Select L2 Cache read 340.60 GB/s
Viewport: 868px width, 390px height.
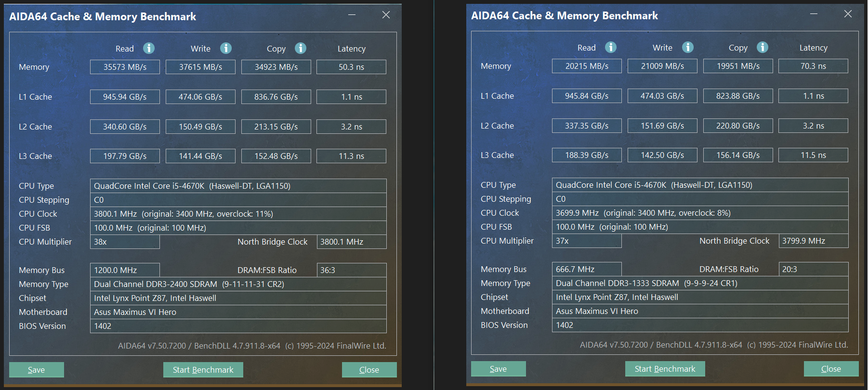tap(125, 127)
